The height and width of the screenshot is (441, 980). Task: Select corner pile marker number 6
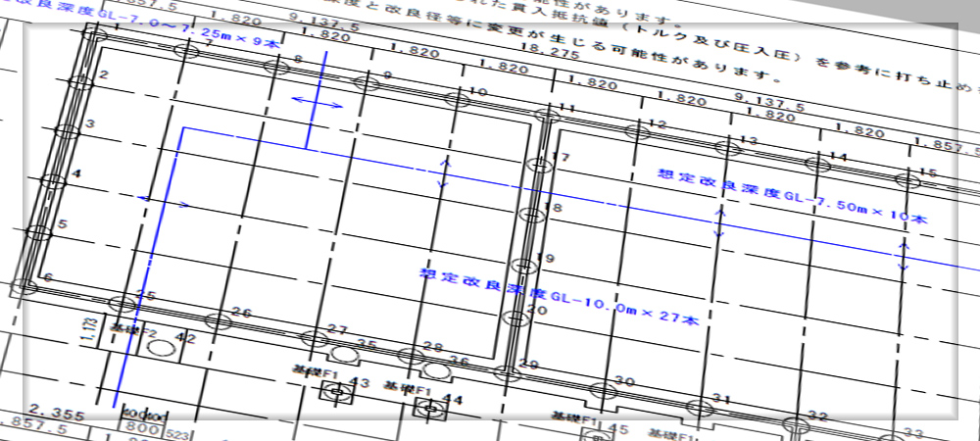[25, 286]
